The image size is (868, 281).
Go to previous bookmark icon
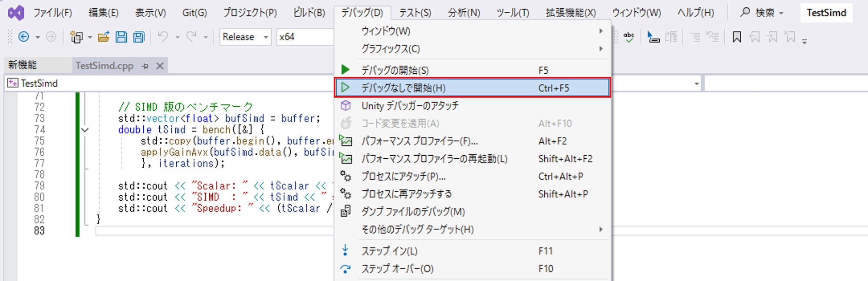[x=755, y=37]
